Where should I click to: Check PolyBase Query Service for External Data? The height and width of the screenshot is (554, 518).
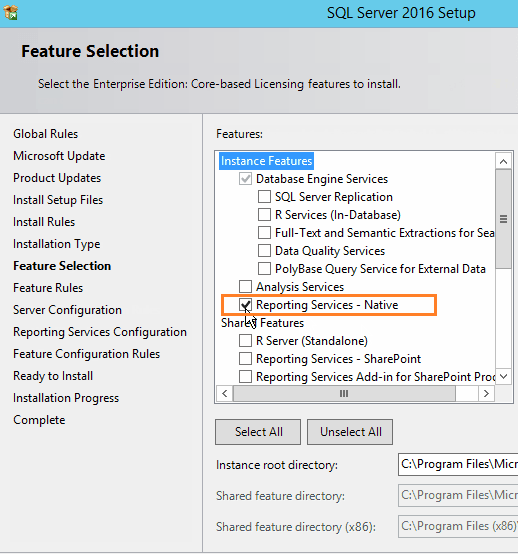264,269
